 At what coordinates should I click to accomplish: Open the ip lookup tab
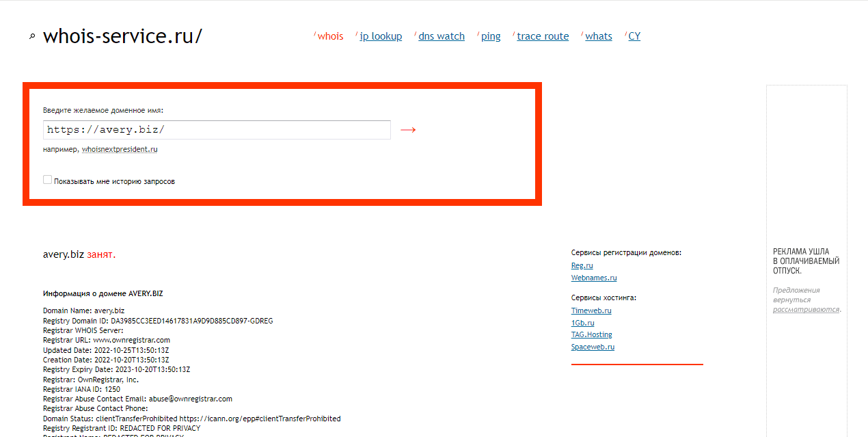(x=381, y=36)
